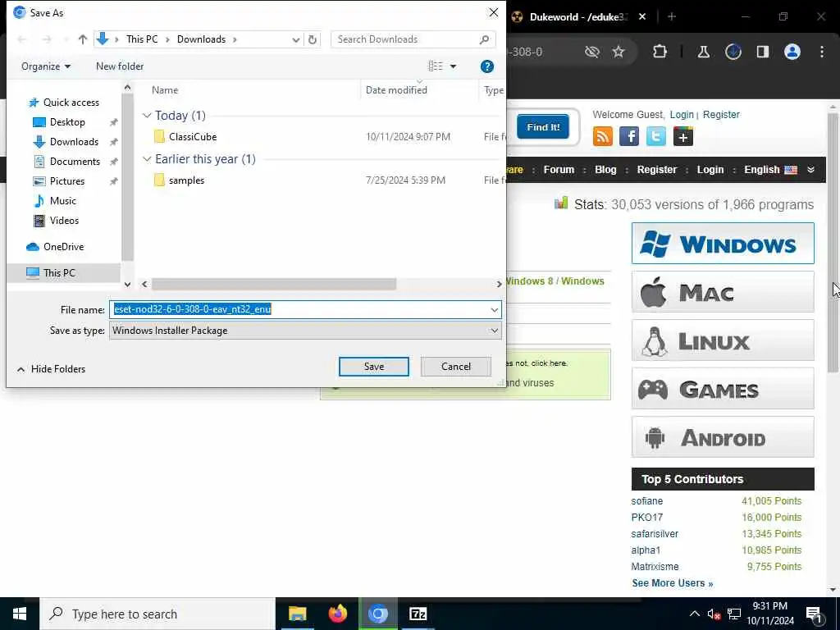Open the Chrome profile avatar
The height and width of the screenshot is (630, 840).
[792, 52]
